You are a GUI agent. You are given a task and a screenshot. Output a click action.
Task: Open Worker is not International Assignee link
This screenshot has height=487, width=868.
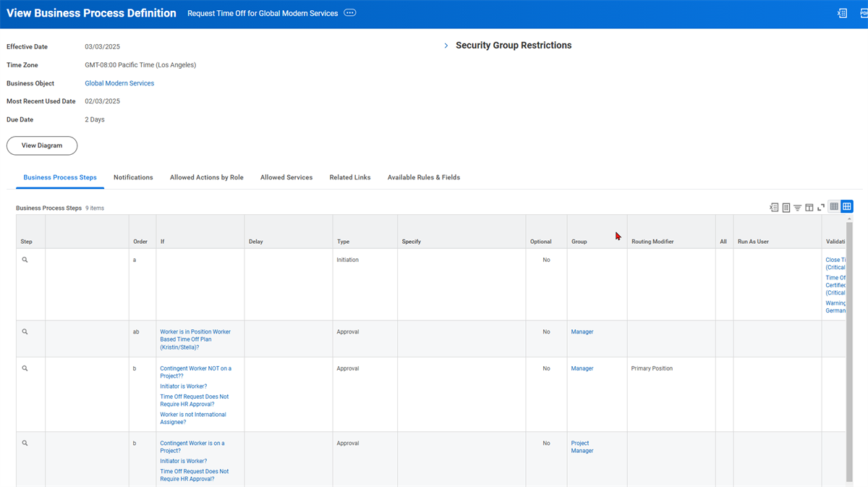(193, 418)
